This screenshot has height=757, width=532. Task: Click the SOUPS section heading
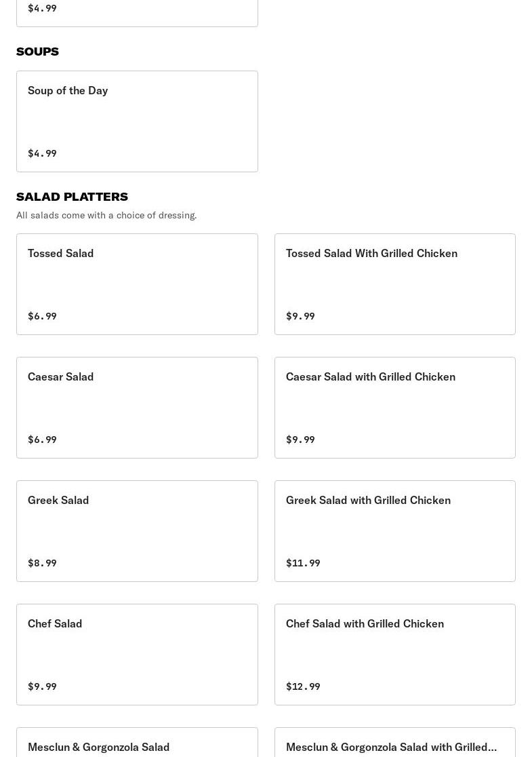pos(37,52)
